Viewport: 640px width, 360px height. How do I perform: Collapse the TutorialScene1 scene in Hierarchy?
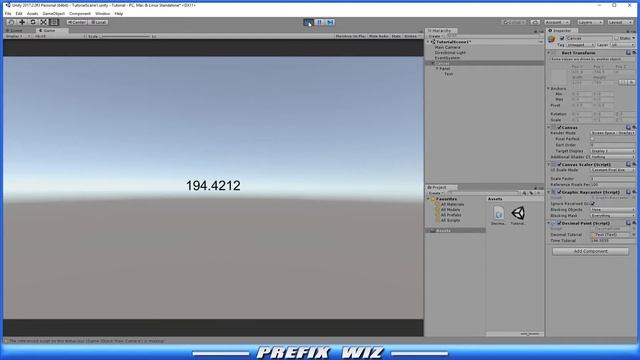pos(428,42)
